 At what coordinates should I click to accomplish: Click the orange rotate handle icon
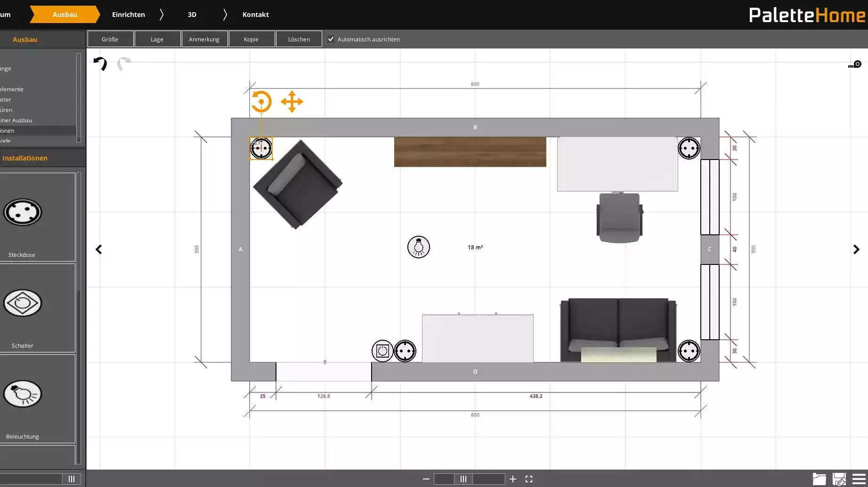click(x=261, y=102)
